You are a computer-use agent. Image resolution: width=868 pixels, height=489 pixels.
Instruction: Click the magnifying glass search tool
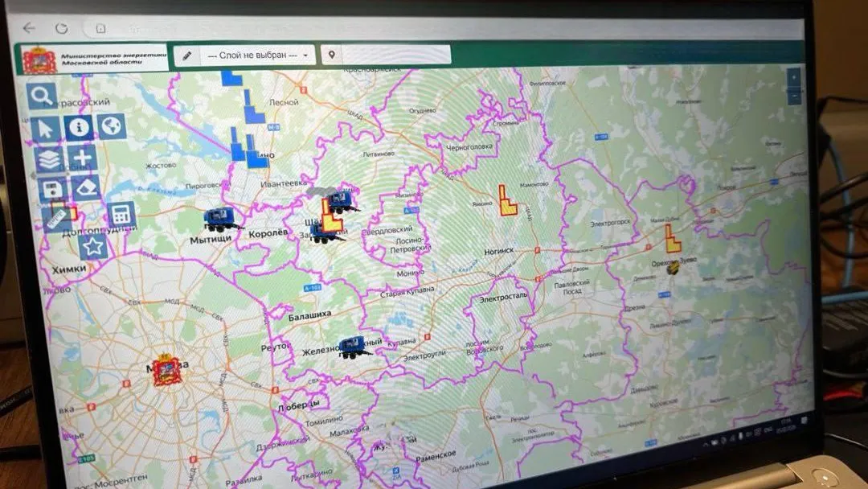tap(42, 96)
